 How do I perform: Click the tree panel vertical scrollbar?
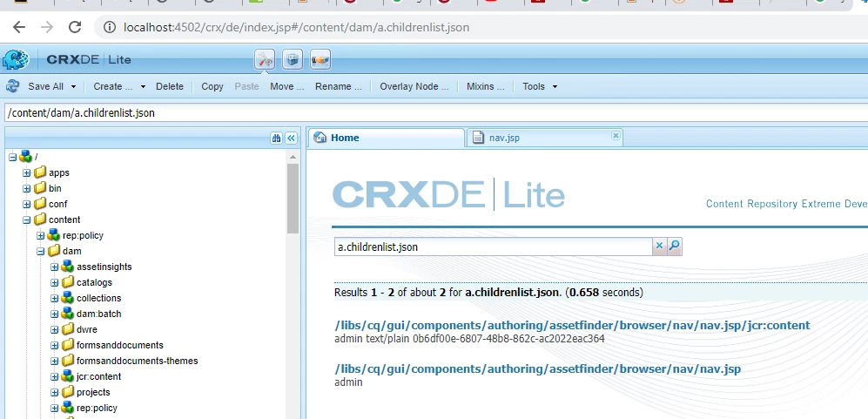pos(293,198)
